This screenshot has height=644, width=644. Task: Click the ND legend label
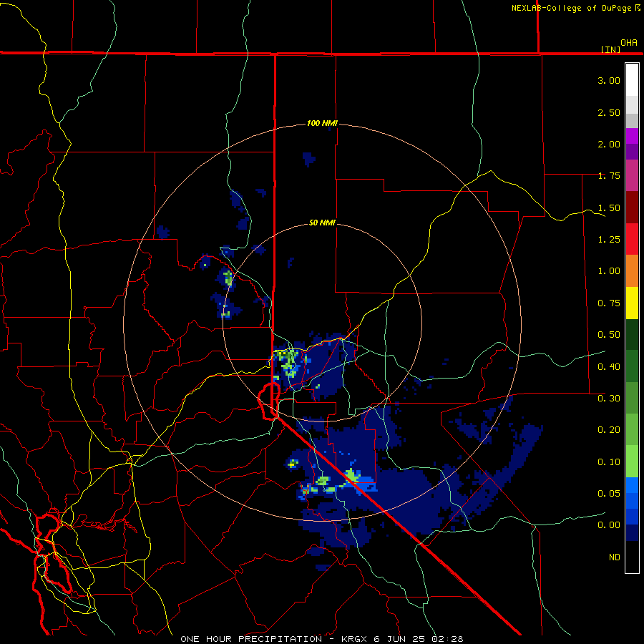615,557
